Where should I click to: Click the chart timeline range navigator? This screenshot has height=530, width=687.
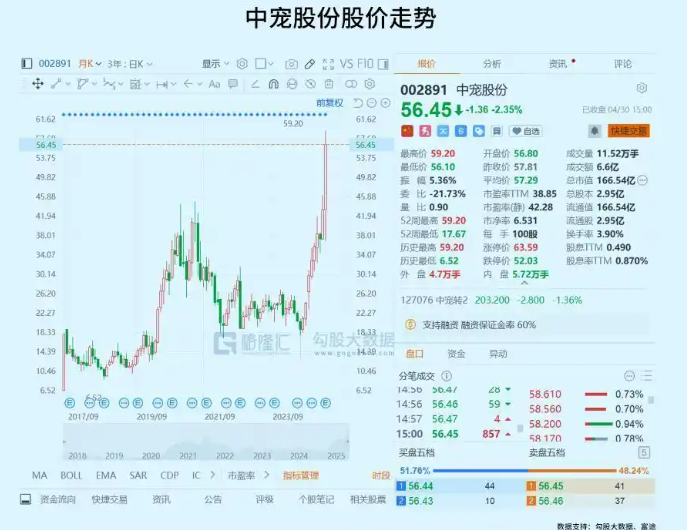point(206,442)
